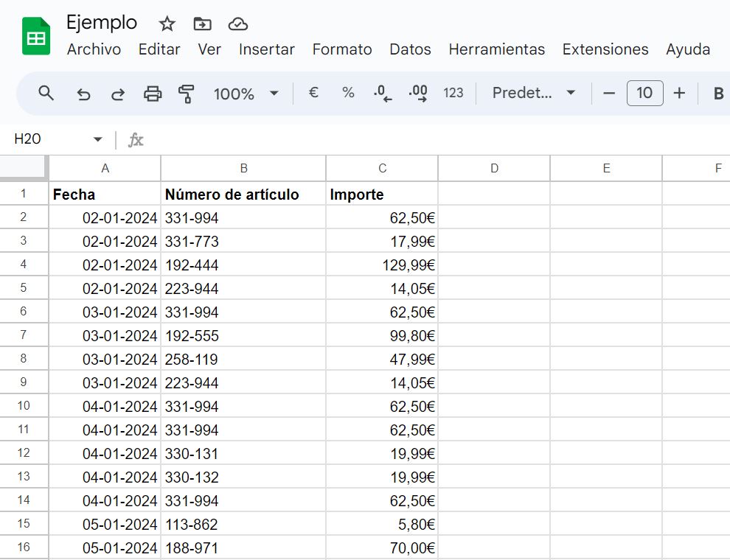Select cell with 129,99€

(x=382, y=265)
